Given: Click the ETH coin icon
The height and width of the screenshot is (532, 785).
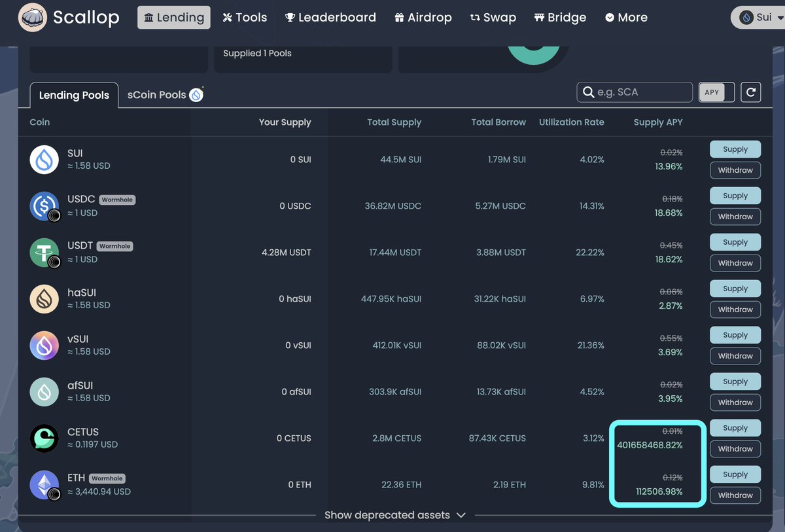Looking at the screenshot, I should point(44,485).
